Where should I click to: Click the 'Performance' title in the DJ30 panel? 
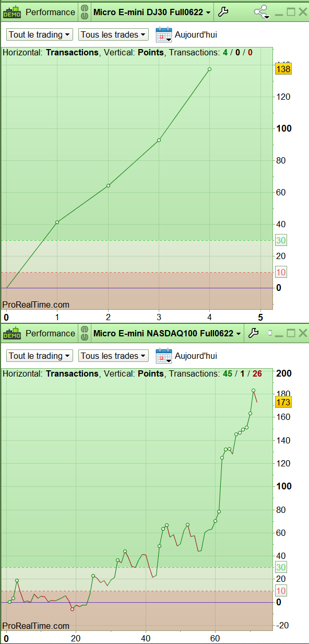point(50,12)
